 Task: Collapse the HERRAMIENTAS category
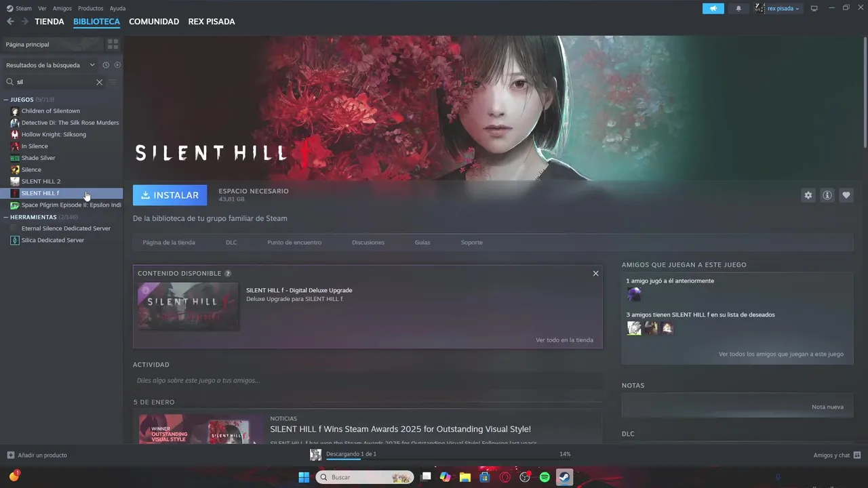7,218
